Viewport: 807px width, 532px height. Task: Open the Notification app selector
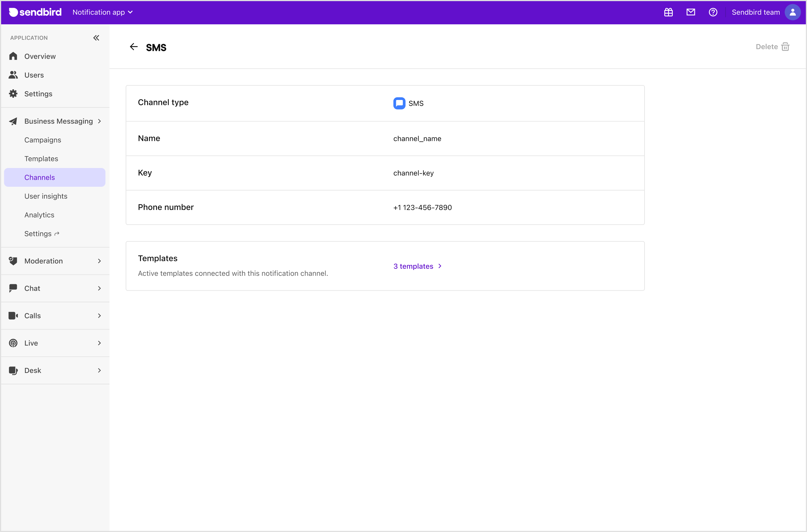103,12
